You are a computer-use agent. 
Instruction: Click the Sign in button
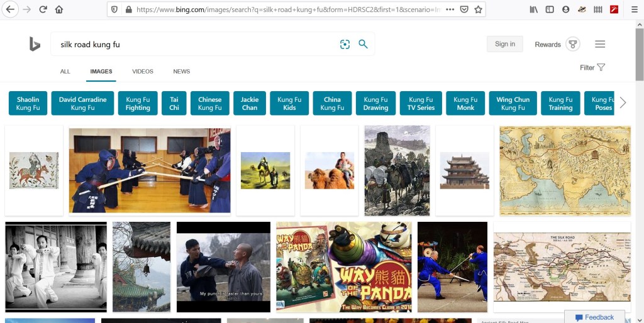coord(504,44)
